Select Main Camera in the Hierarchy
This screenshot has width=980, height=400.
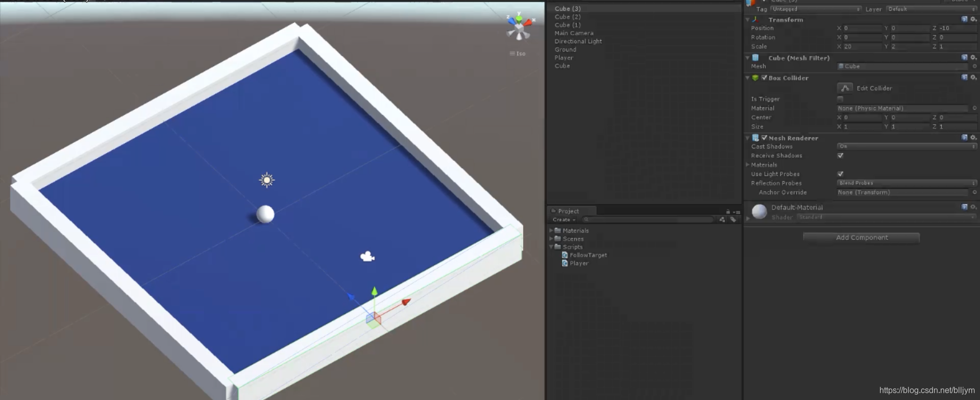[x=574, y=33]
